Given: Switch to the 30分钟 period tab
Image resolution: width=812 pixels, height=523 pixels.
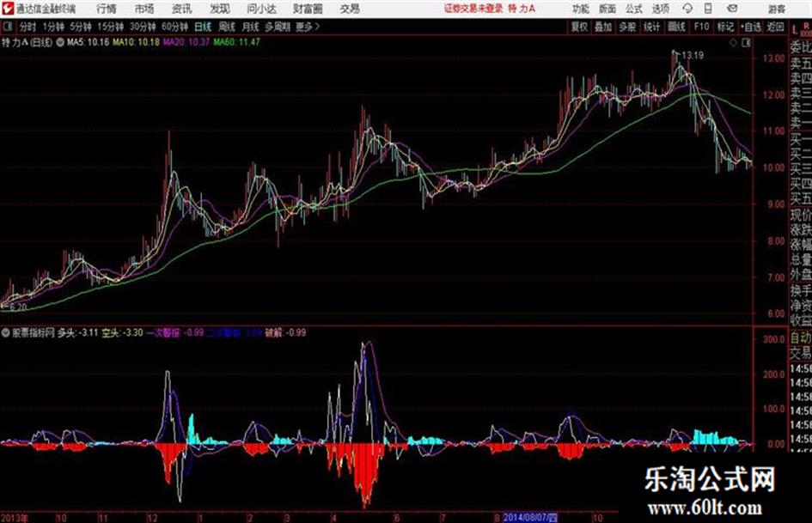Looking at the screenshot, I should pyautogui.click(x=143, y=27).
